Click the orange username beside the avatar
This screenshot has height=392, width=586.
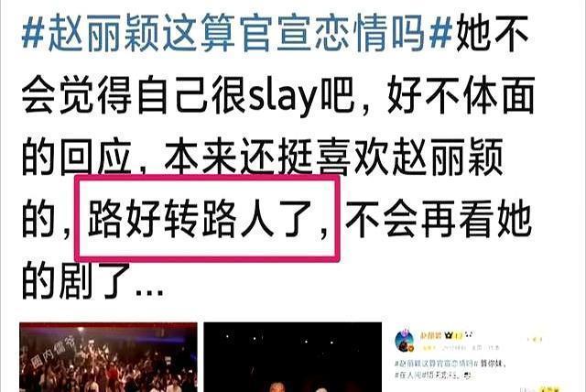(431, 335)
